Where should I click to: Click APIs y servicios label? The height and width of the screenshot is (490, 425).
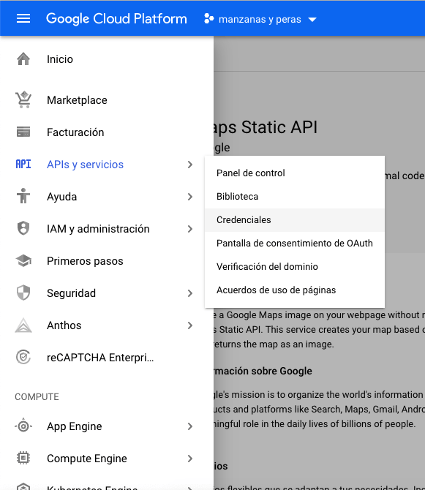pyautogui.click(x=85, y=164)
